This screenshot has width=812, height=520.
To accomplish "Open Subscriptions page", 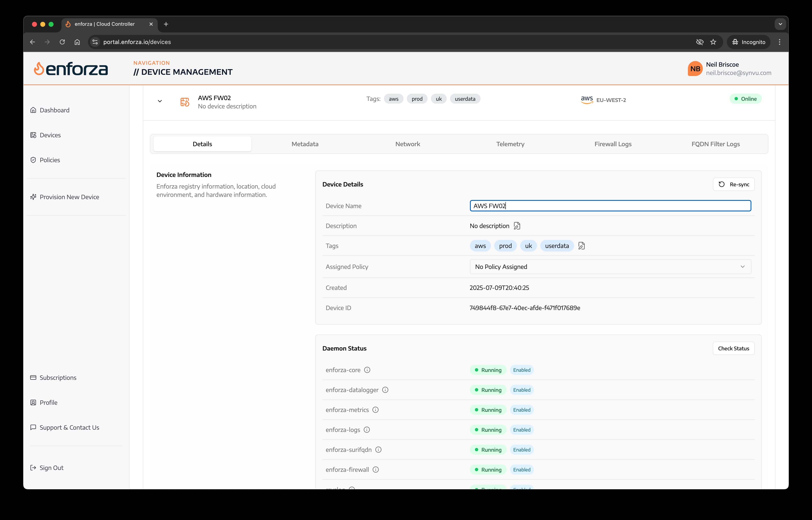I will 53,378.
